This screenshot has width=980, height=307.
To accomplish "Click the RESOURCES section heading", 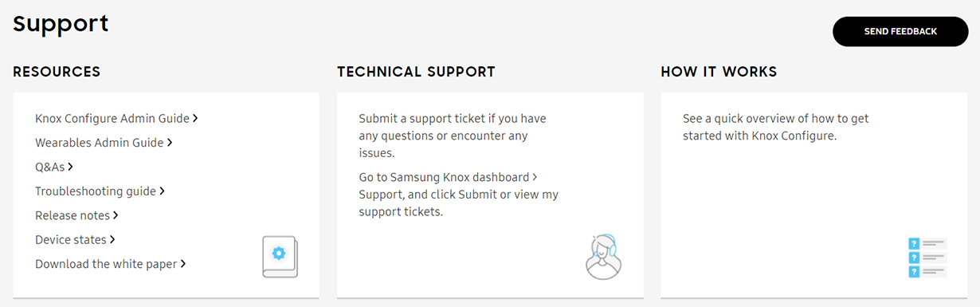I will point(57,72).
